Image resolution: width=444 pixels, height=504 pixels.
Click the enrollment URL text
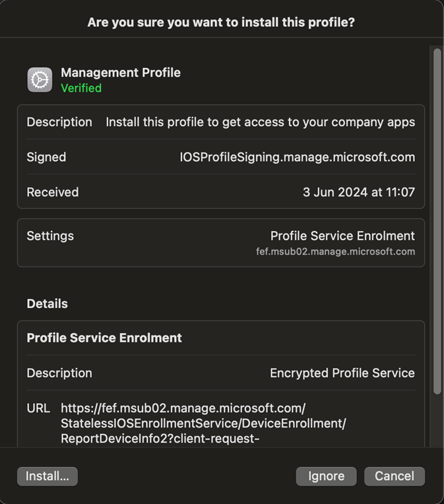[x=203, y=424]
